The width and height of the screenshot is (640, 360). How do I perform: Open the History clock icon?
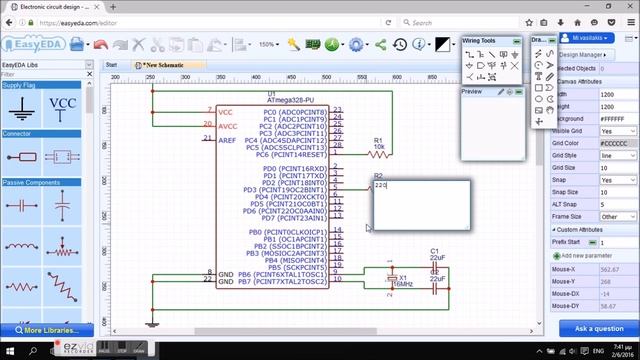(400, 44)
